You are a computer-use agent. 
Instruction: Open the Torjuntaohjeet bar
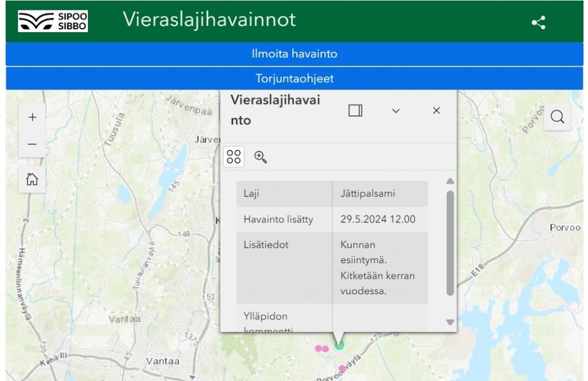[x=294, y=78]
